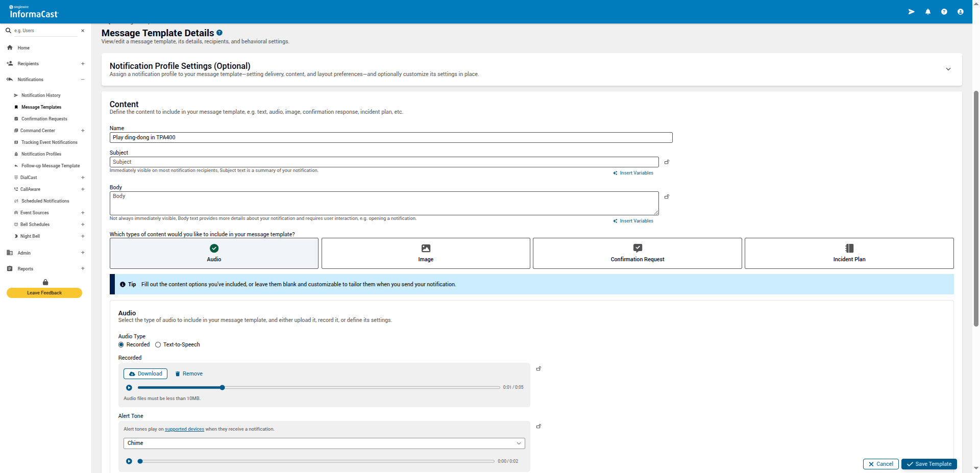Click the Save Template button

(928, 464)
